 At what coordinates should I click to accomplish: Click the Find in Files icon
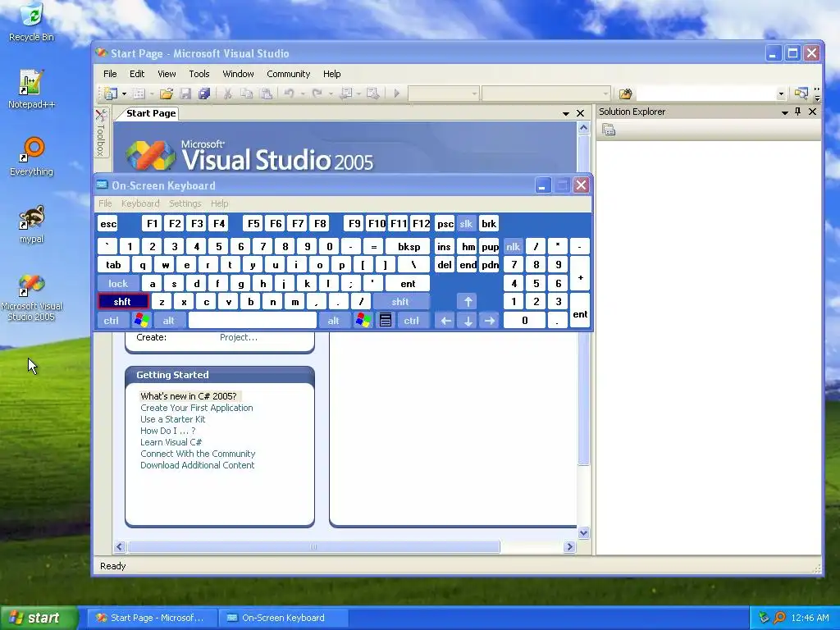(x=625, y=94)
